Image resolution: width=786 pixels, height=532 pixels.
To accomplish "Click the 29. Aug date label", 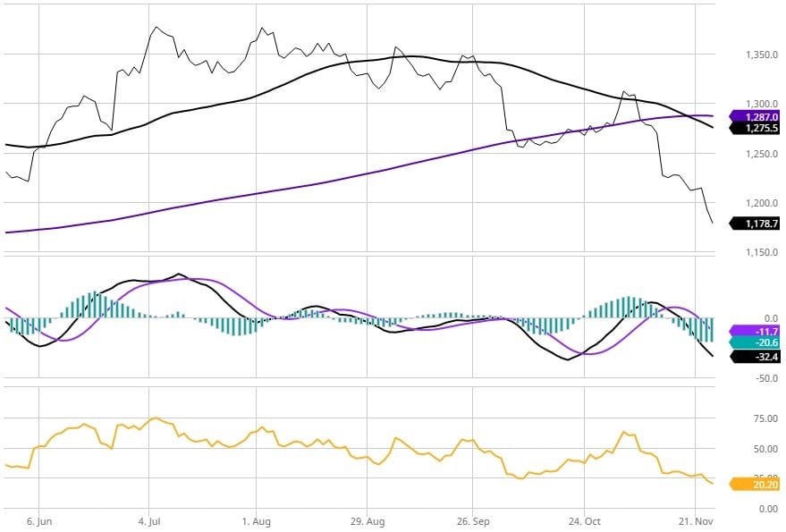I will point(367,519).
